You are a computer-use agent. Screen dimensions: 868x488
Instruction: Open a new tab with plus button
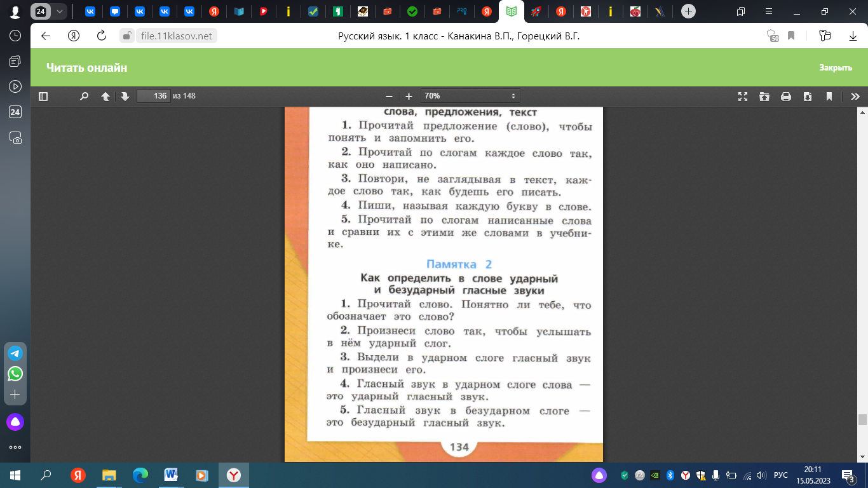pyautogui.click(x=688, y=11)
